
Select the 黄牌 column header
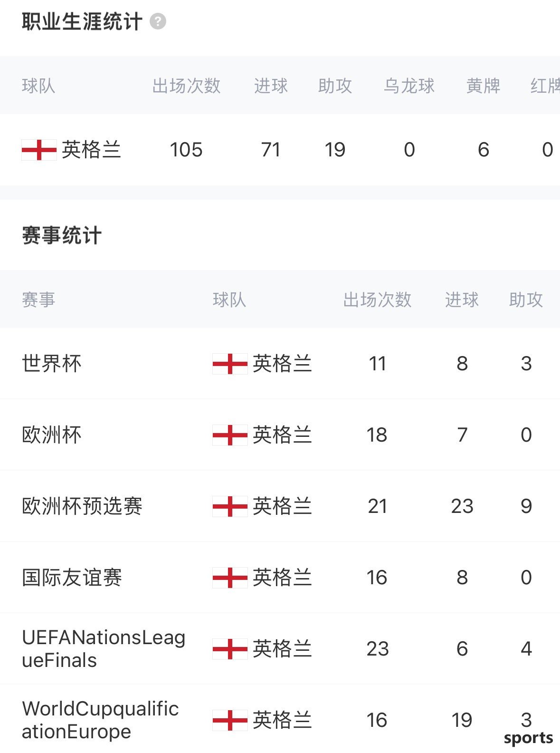483,86
